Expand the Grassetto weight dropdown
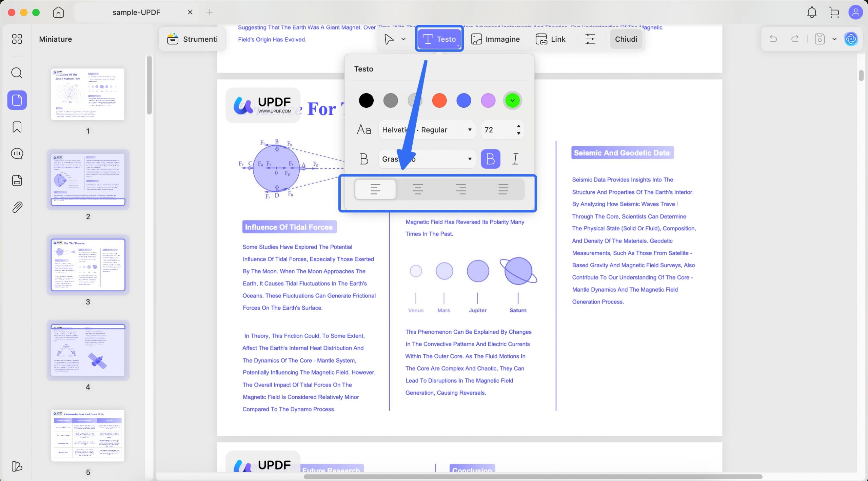 [x=427, y=159]
